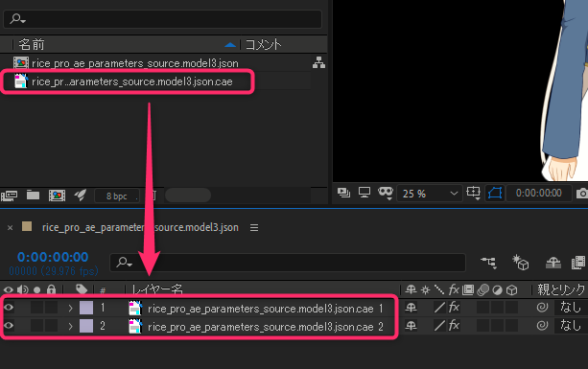
Task: Open interpret footage icon in project panel
Action: (9, 196)
